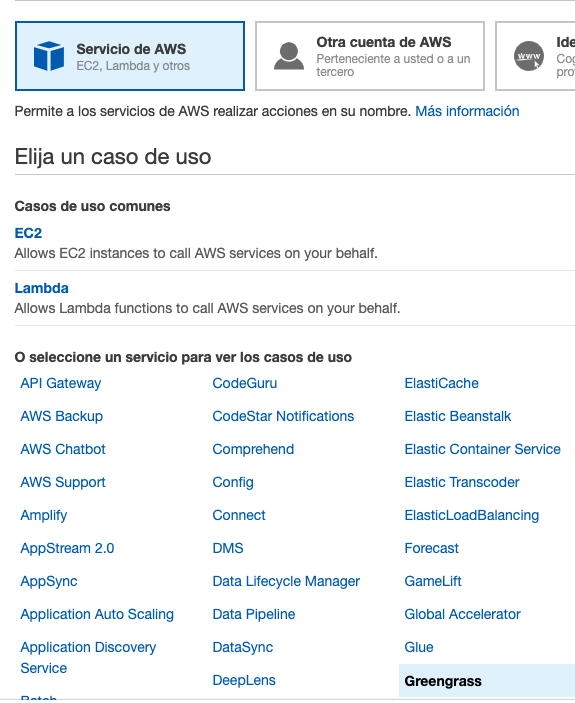The height and width of the screenshot is (703, 575).
Task: Click the Otra cuenta de AWS person icon
Action: [289, 56]
